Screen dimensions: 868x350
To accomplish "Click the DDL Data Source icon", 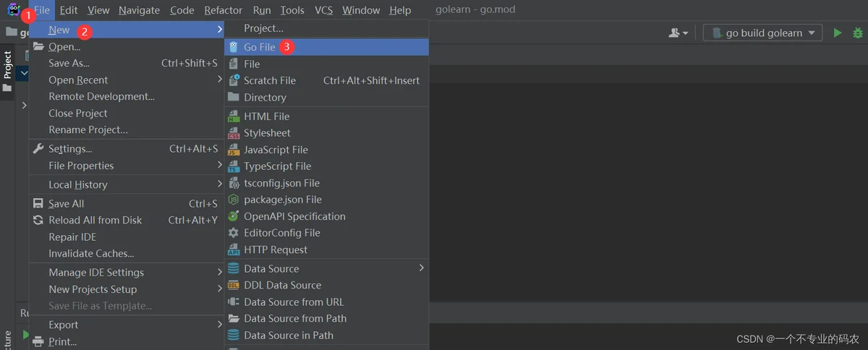I will click(233, 285).
